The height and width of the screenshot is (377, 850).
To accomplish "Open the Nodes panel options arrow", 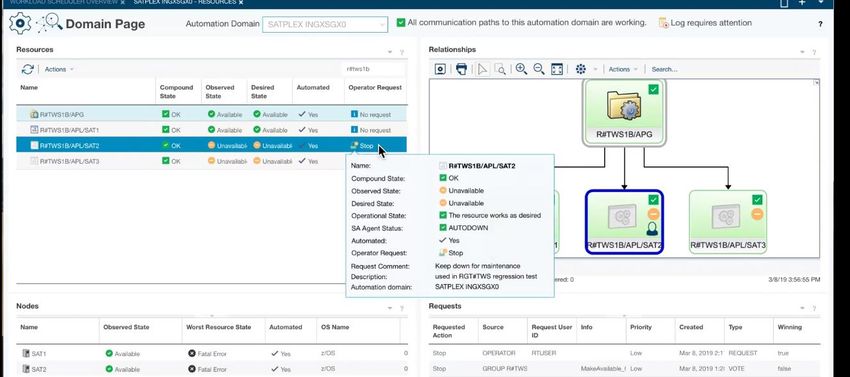I will tap(390, 308).
